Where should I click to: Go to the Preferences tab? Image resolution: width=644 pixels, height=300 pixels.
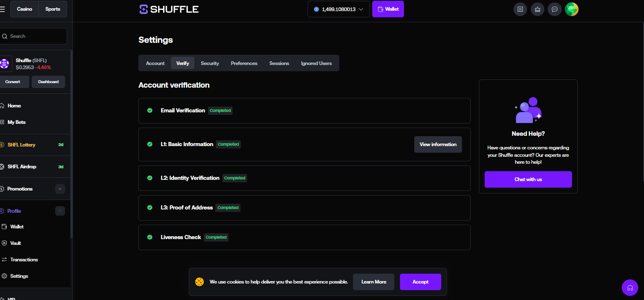244,63
